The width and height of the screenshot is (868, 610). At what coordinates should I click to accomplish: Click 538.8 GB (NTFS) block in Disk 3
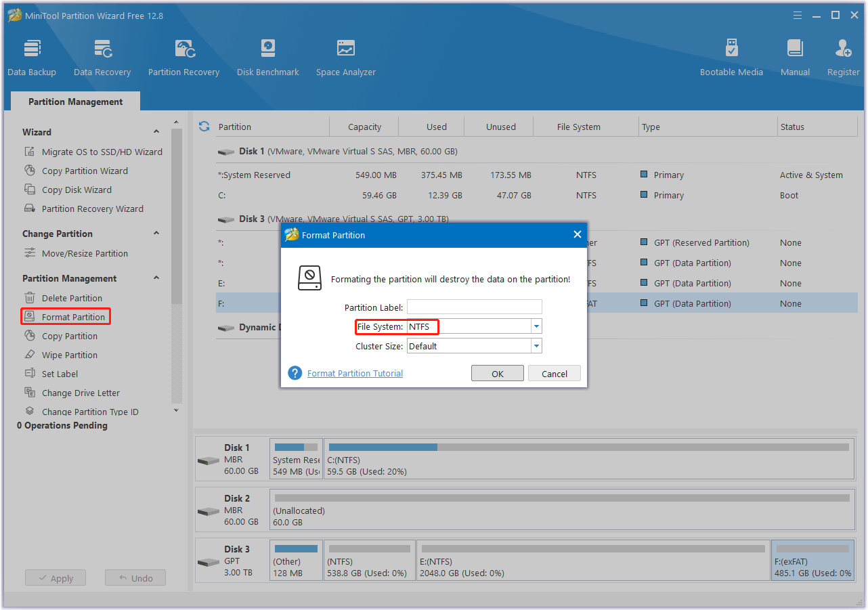370,561
